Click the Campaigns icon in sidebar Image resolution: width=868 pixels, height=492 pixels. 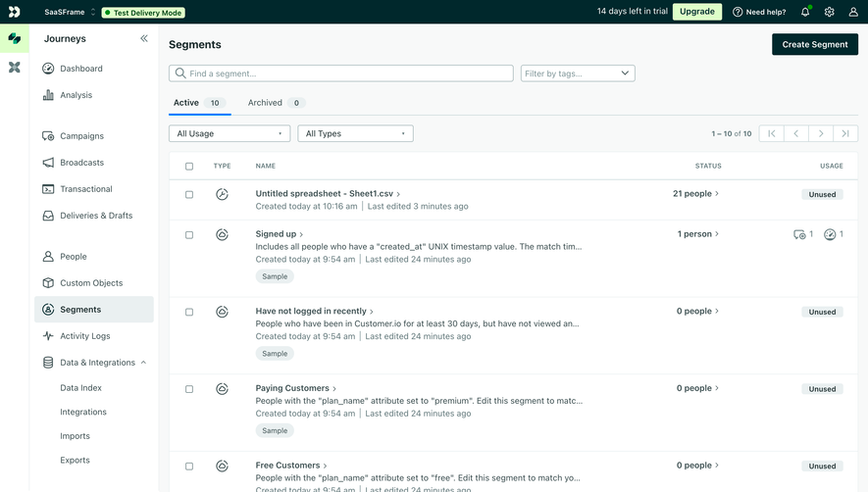(x=48, y=136)
